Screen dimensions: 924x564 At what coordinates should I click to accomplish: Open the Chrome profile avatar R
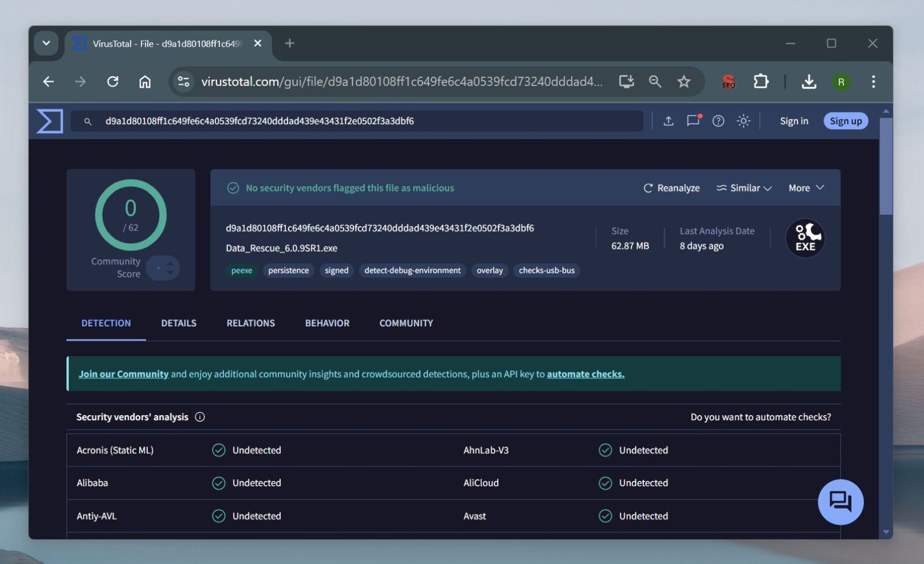click(x=841, y=82)
